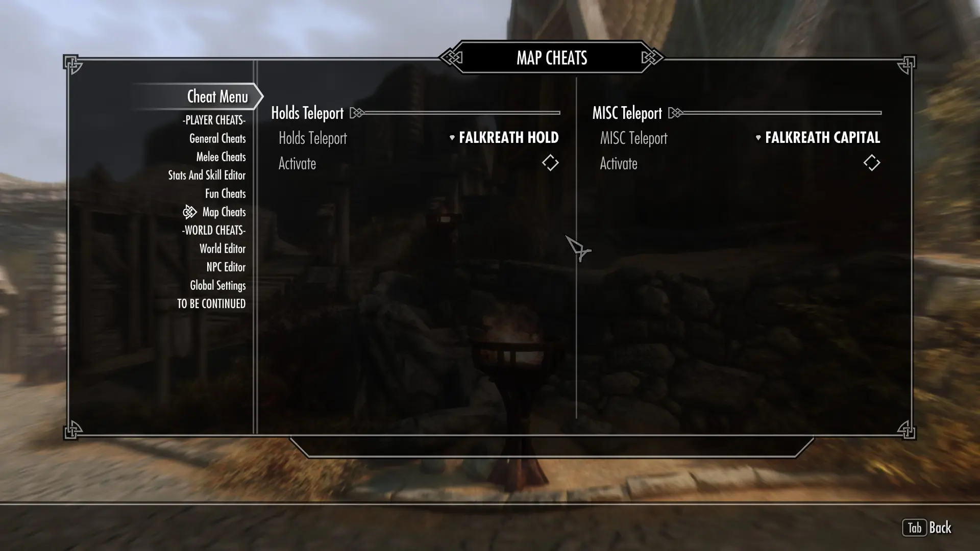
Task: Click the MISC Teleport section icon
Action: tap(676, 112)
